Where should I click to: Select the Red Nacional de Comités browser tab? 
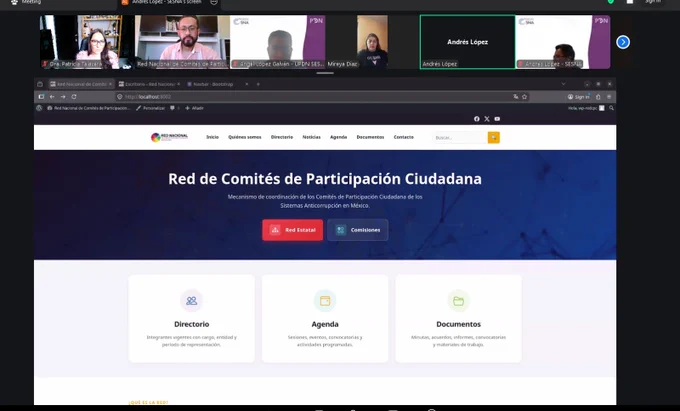pos(81,84)
